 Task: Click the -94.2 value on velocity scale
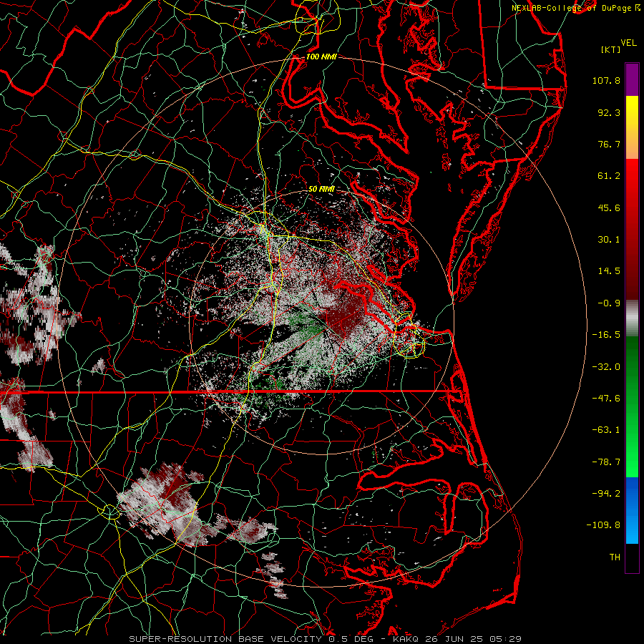[606, 493]
